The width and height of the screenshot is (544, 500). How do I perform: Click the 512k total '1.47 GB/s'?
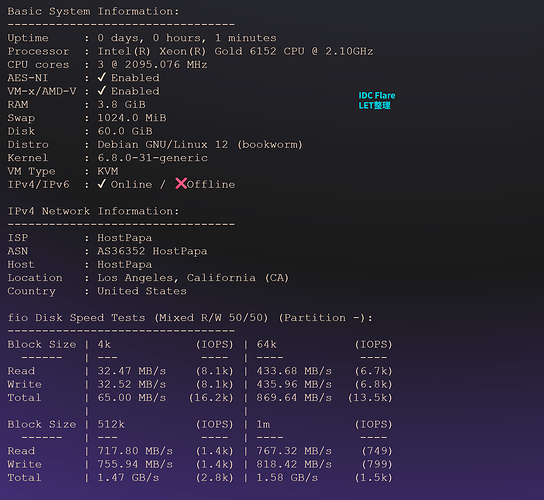point(128,478)
